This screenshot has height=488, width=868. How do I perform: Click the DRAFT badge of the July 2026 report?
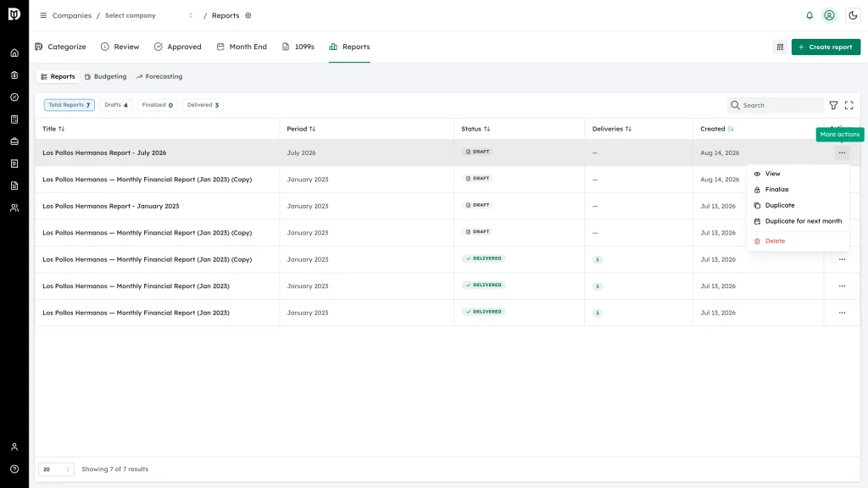[477, 152]
